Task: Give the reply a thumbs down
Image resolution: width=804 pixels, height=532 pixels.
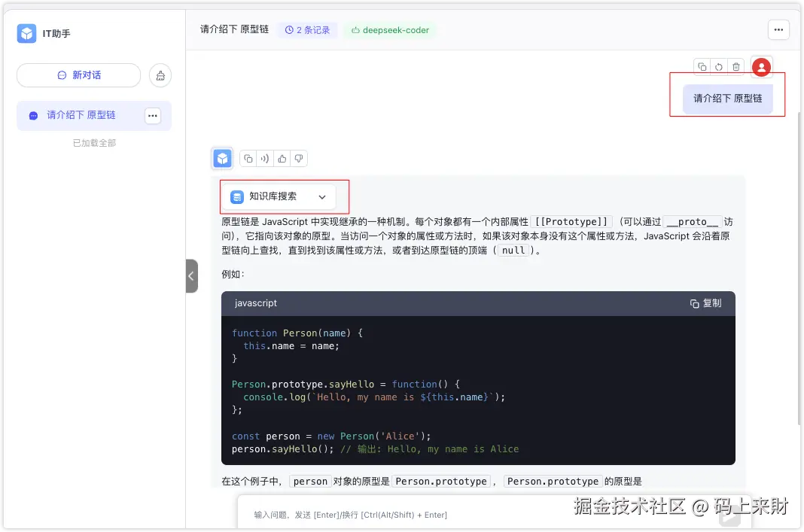Action: tap(299, 159)
